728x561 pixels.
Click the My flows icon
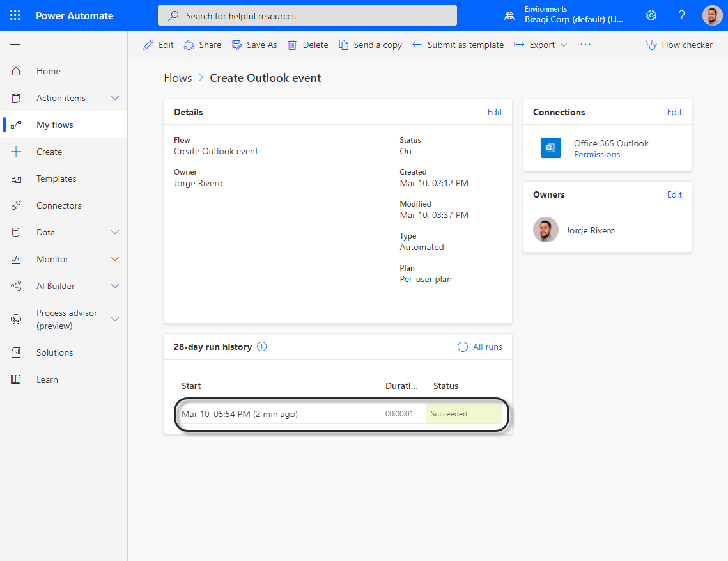point(16,125)
